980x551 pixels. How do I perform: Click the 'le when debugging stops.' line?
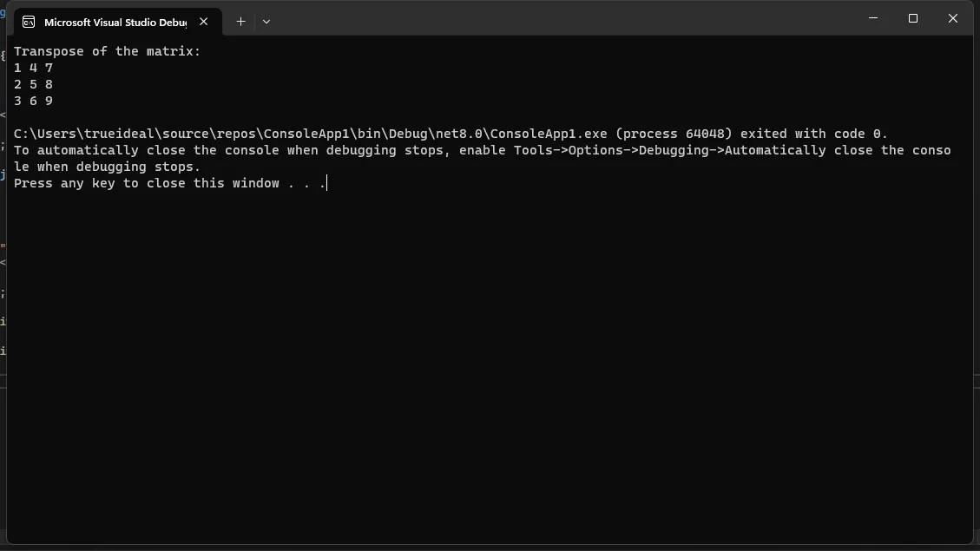pyautogui.click(x=107, y=167)
